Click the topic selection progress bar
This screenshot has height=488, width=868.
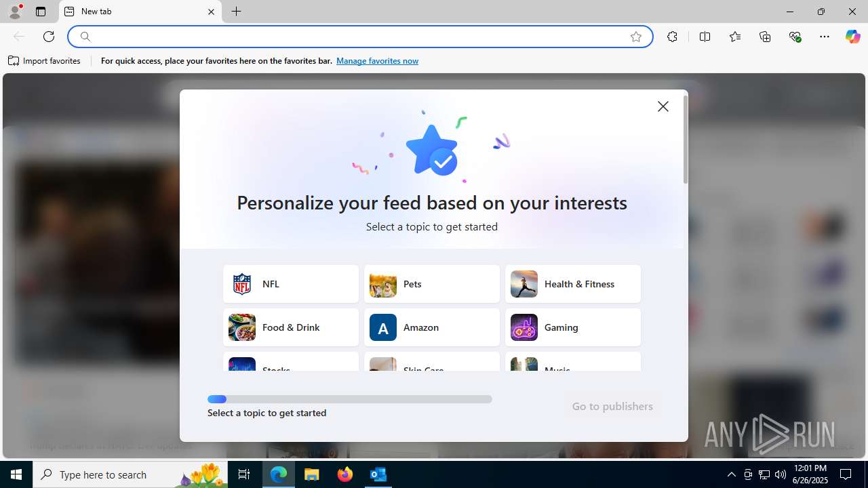coord(350,399)
